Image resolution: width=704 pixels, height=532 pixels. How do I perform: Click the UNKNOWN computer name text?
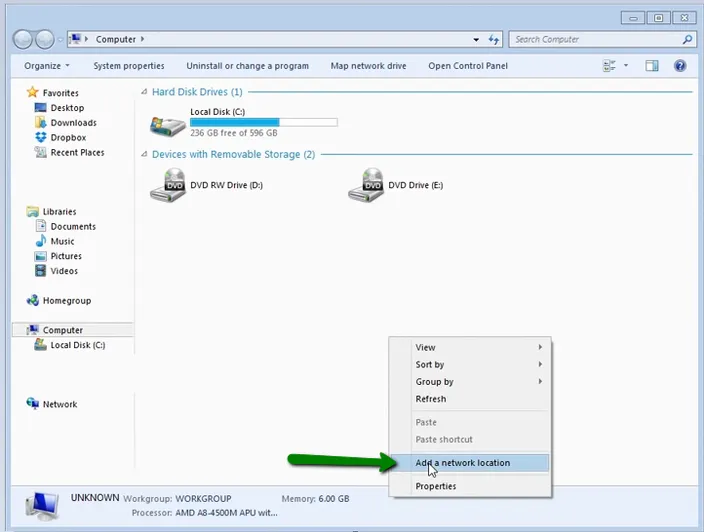95,498
